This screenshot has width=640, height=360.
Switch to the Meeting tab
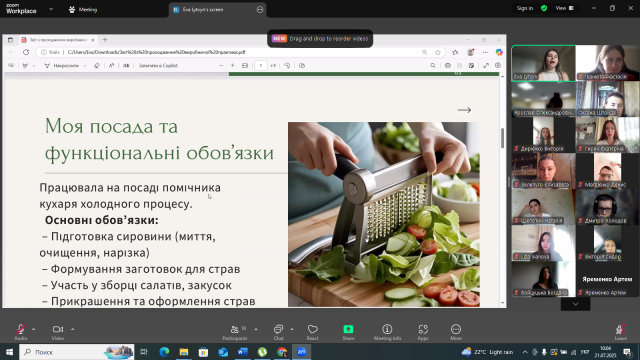pyautogui.click(x=83, y=9)
